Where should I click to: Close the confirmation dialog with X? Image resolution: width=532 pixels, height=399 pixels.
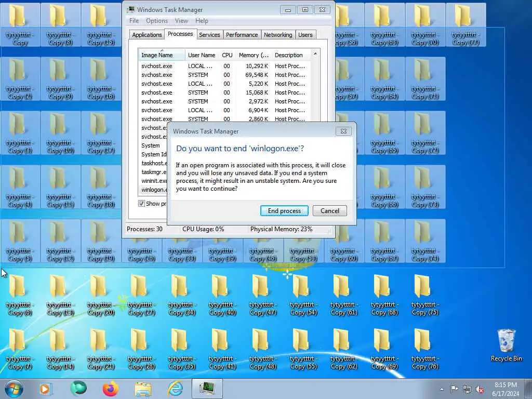343,131
